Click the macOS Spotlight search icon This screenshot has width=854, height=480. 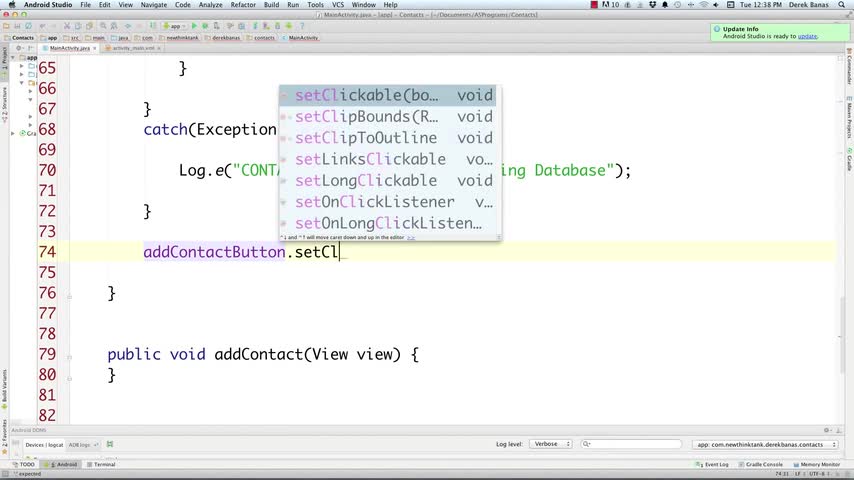(x=842, y=4)
